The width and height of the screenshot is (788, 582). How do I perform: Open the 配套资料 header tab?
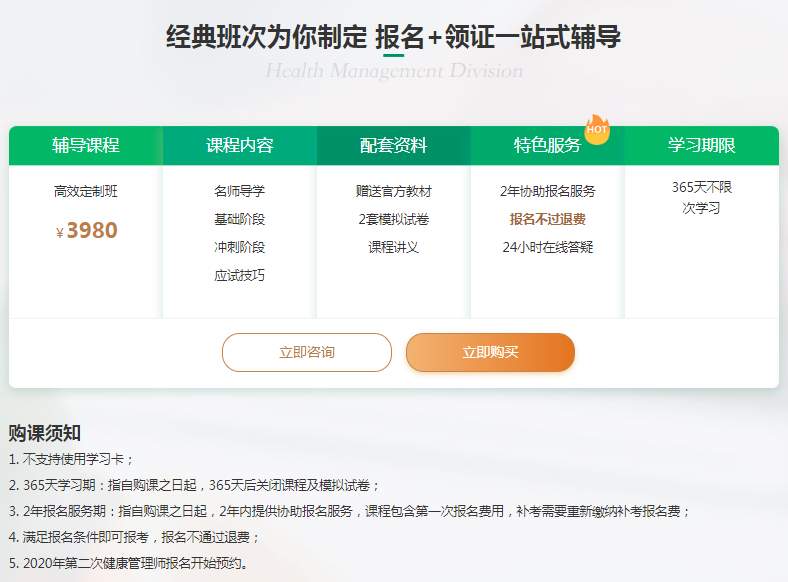[394, 146]
